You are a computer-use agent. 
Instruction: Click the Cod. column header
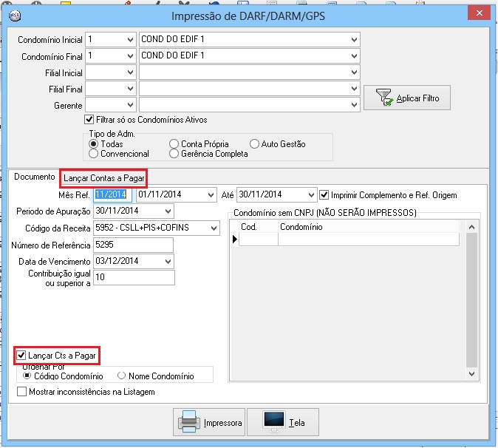point(259,227)
